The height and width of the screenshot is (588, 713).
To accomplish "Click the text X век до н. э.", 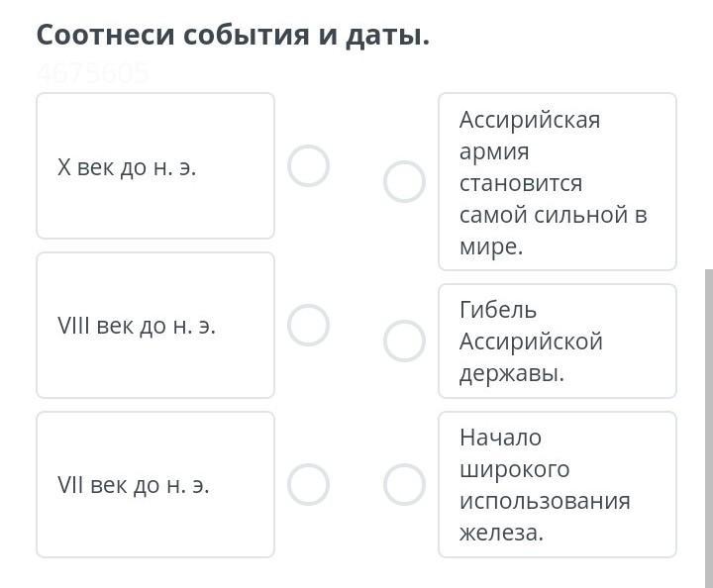I will pyautogui.click(x=127, y=167).
